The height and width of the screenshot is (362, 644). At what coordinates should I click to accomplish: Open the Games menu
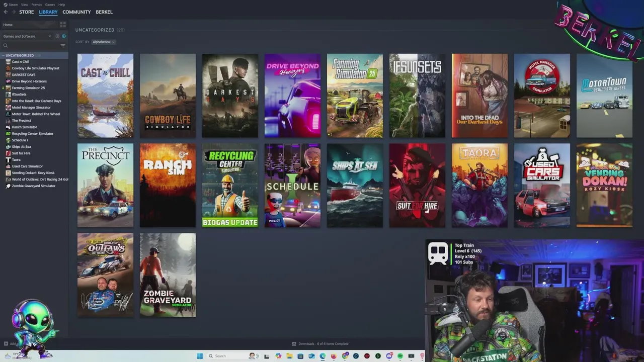[50, 5]
